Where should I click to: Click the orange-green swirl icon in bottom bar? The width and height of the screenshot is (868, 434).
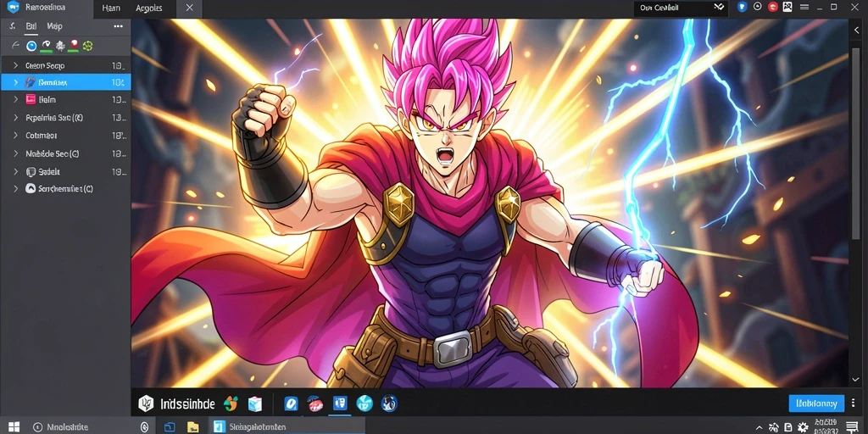click(231, 403)
